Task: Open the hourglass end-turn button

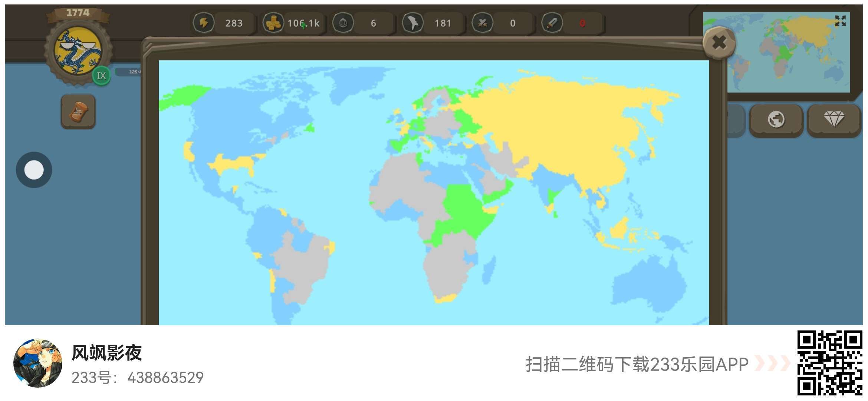Action: [78, 112]
